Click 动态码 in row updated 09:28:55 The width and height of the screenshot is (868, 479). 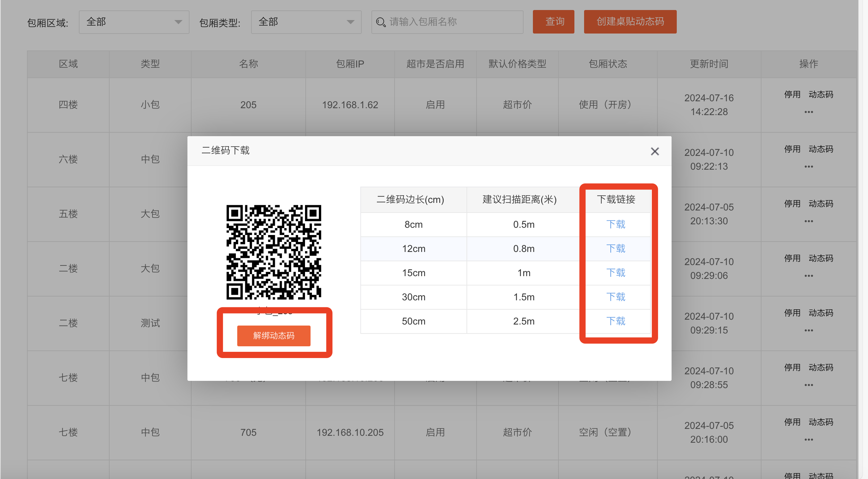(x=821, y=367)
